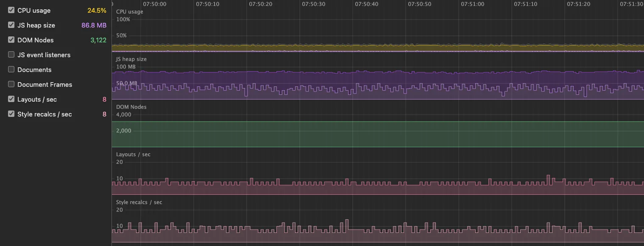This screenshot has height=246, width=644.
Task: Click the 24.5% CPU usage value
Action: point(97,11)
